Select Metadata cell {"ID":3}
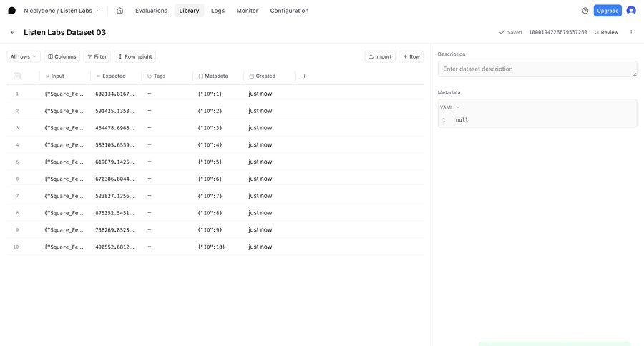Screen dimensions: 644x346 (x=210, y=128)
